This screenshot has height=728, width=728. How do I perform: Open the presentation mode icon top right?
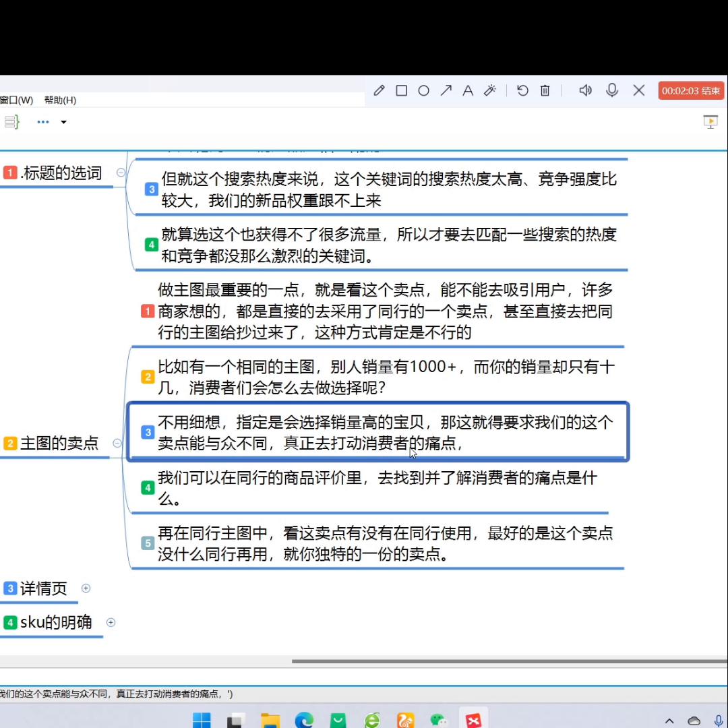pyautogui.click(x=710, y=121)
